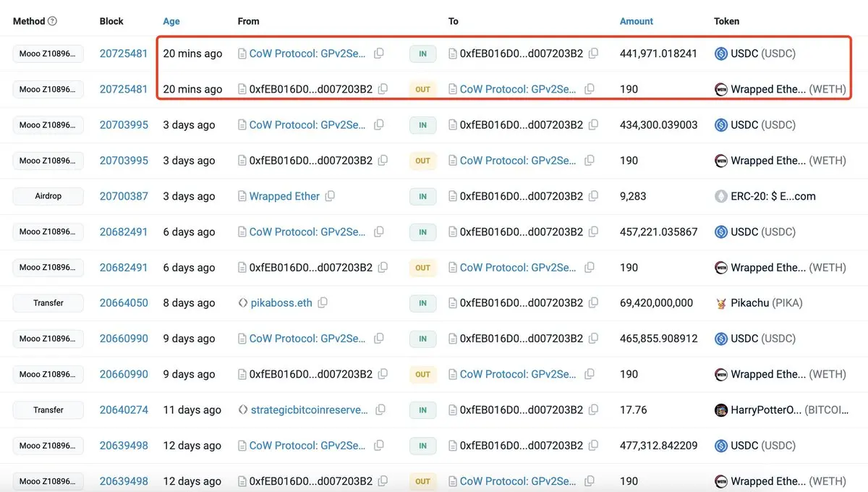The image size is (868, 492).
Task: Select the amount 17.76
Action: pyautogui.click(x=634, y=410)
